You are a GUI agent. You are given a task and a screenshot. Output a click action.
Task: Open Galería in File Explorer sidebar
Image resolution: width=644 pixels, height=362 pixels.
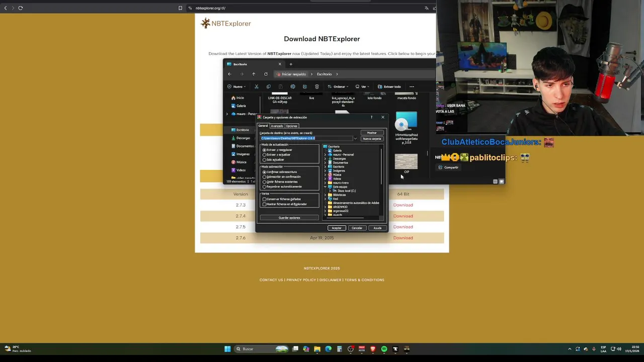tap(238, 106)
